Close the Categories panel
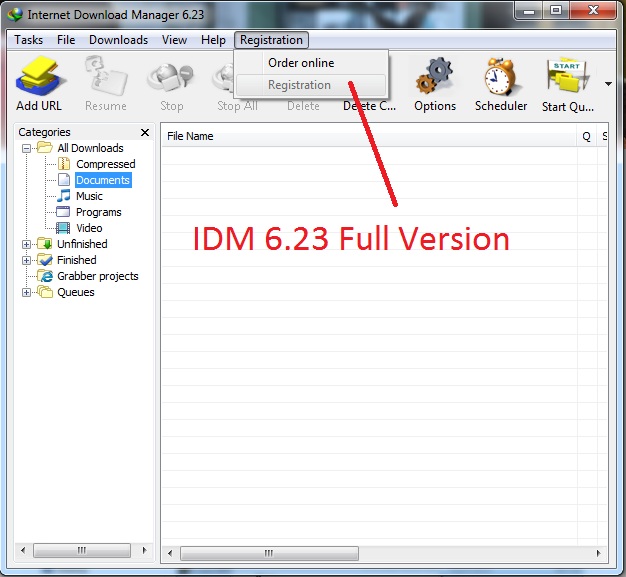Image resolution: width=626 pixels, height=577 pixels. pos(145,132)
